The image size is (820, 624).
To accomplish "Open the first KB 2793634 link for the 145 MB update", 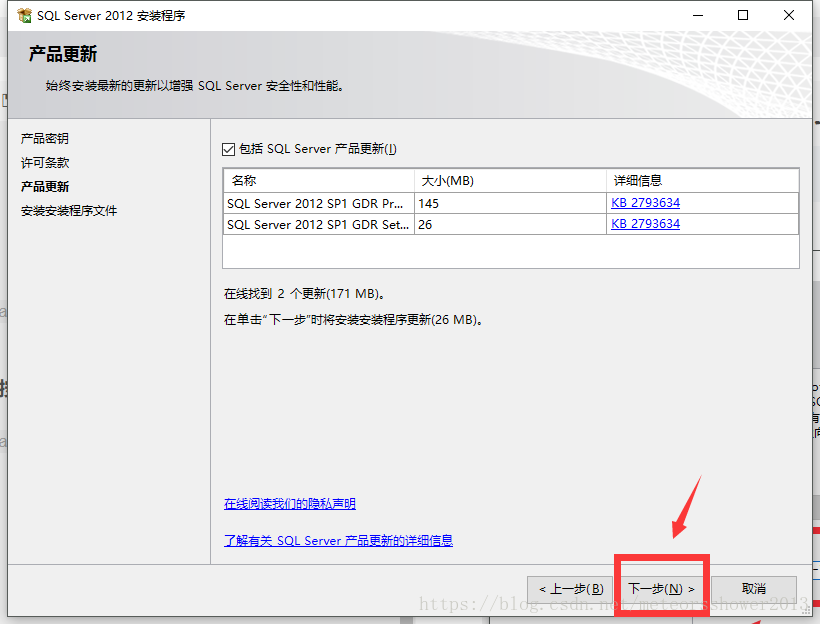I will 645,203.
